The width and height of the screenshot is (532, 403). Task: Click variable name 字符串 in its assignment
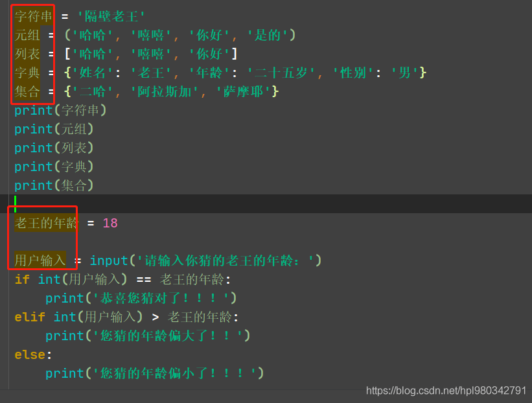click(33, 16)
